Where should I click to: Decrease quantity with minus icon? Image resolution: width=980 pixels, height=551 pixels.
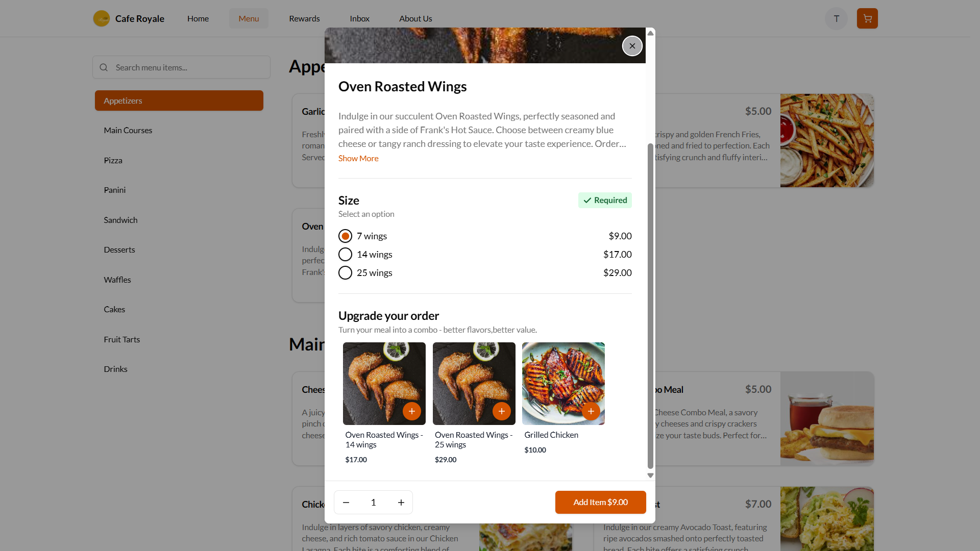[346, 503]
